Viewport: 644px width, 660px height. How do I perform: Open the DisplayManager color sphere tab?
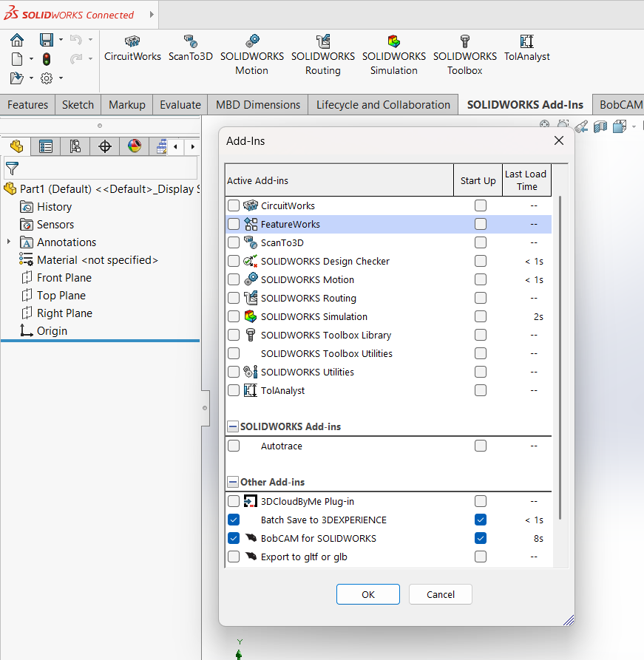click(x=135, y=146)
